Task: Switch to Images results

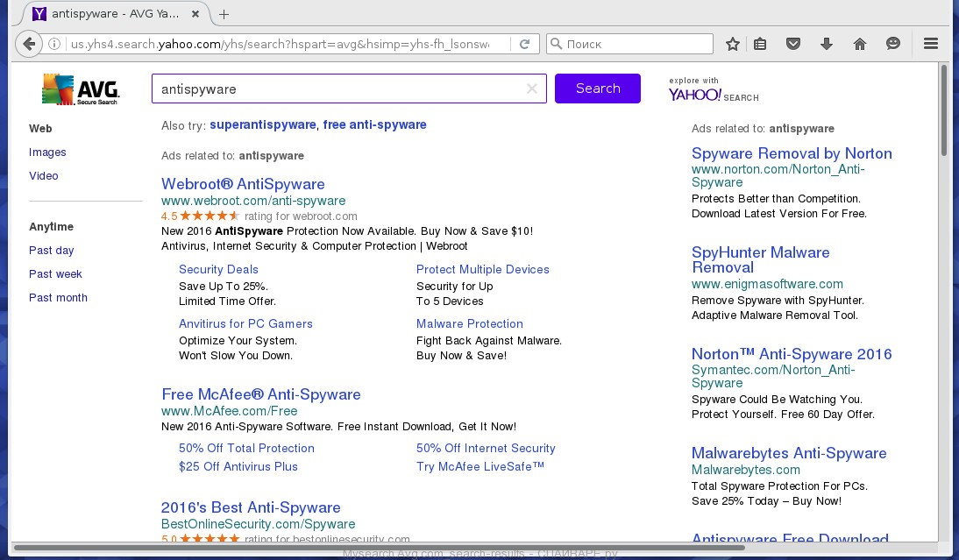Action: (x=47, y=152)
